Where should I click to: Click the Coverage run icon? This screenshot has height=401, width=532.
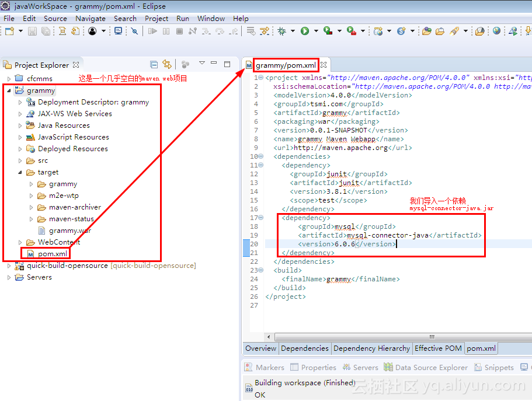(x=328, y=31)
